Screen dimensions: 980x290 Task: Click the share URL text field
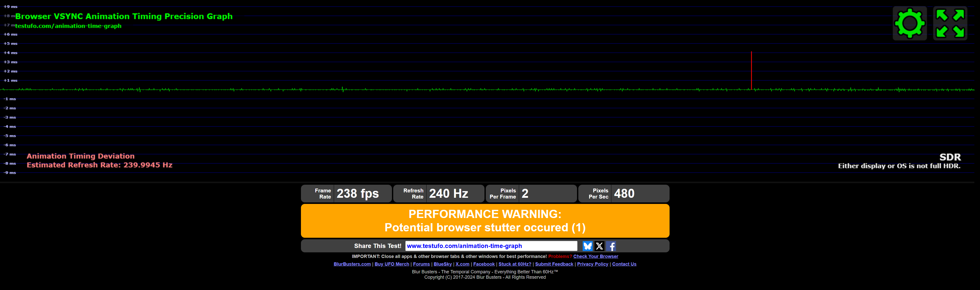(491, 246)
